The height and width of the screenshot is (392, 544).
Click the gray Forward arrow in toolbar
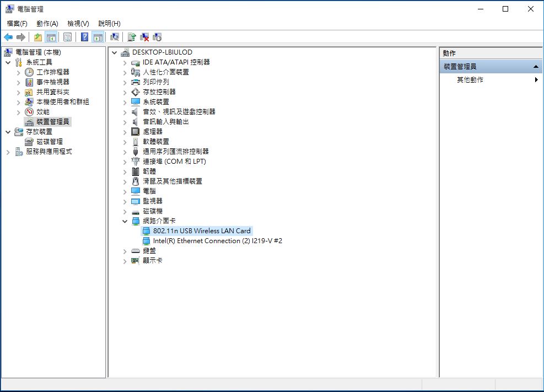tap(21, 37)
